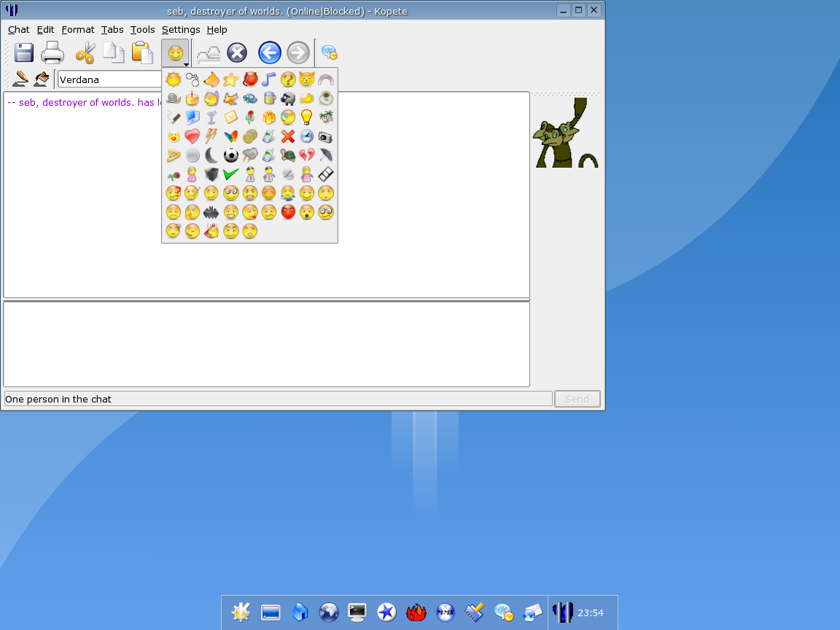This screenshot has width=840, height=630.
Task: Print the chat using the printer icon
Action: [52, 53]
